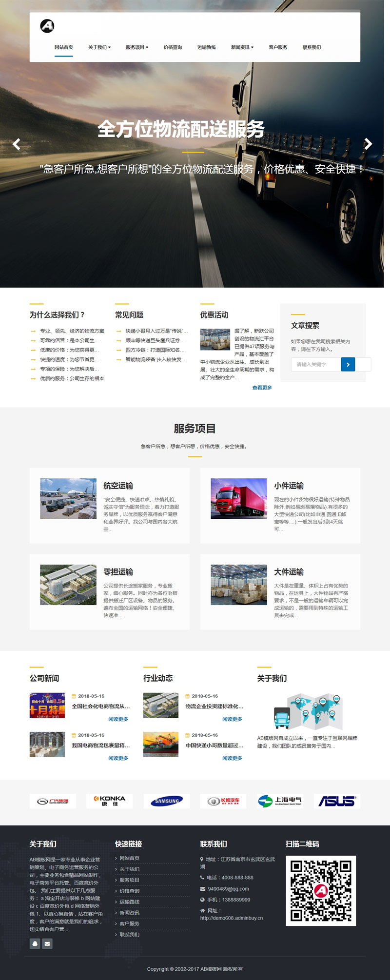The width and height of the screenshot is (390, 980).
Task: Click the round A logo in header
Action: click(47, 26)
